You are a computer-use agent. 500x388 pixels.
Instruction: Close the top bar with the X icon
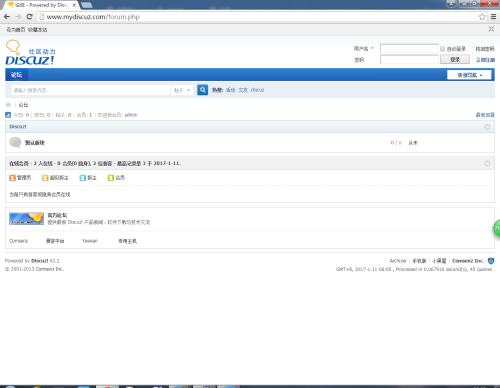coord(491,29)
